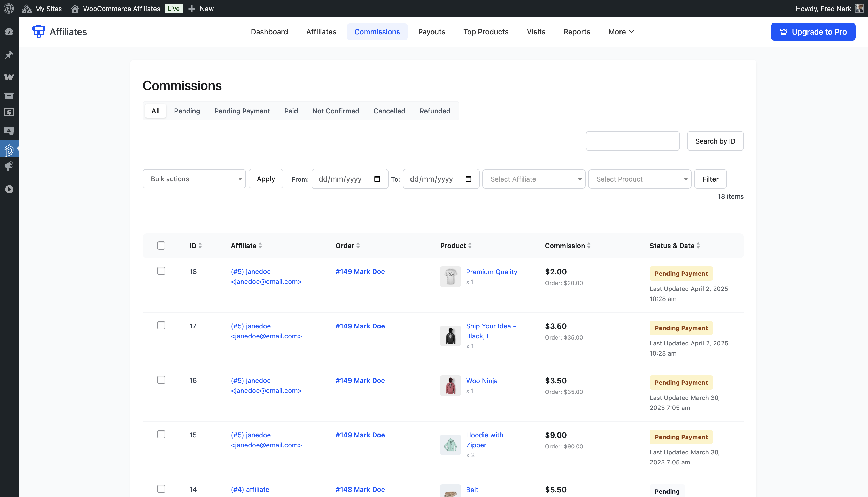Open the Bulk actions dropdown
This screenshot has height=497, width=868.
(194, 178)
